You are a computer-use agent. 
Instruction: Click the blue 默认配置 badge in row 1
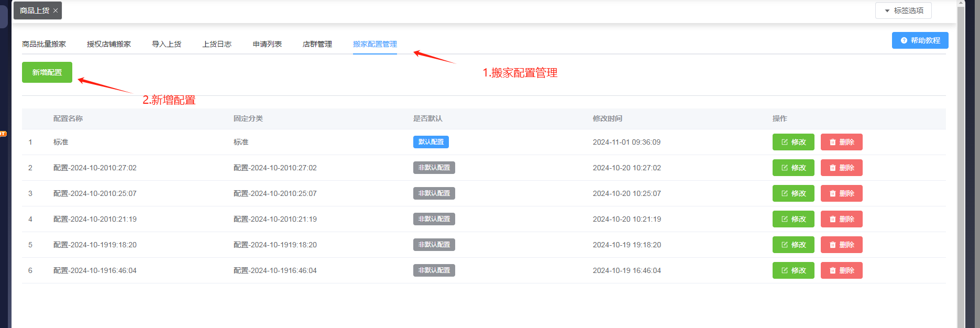(x=431, y=142)
